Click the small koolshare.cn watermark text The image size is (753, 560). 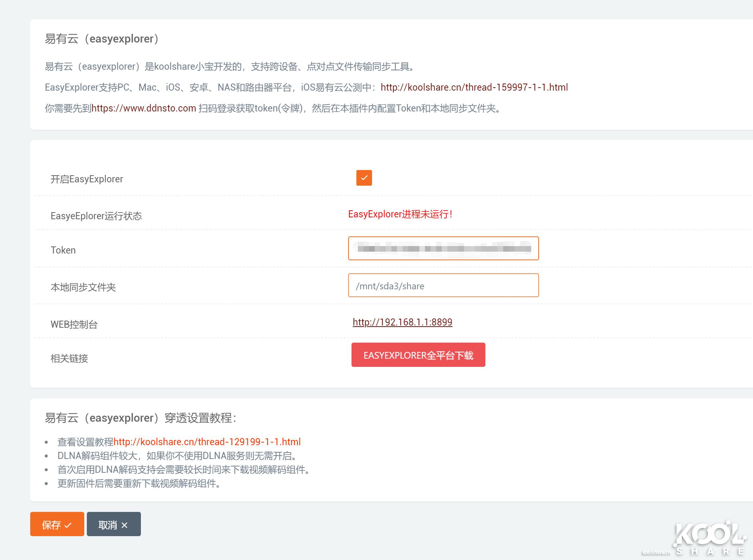click(x=655, y=553)
